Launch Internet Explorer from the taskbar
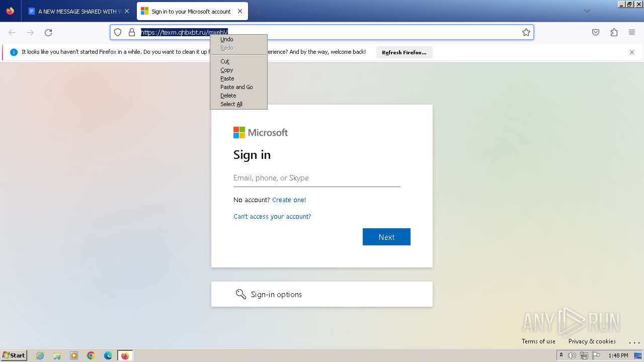 point(40,355)
